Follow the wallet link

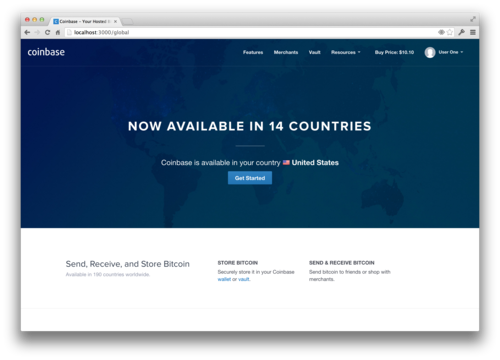224,279
